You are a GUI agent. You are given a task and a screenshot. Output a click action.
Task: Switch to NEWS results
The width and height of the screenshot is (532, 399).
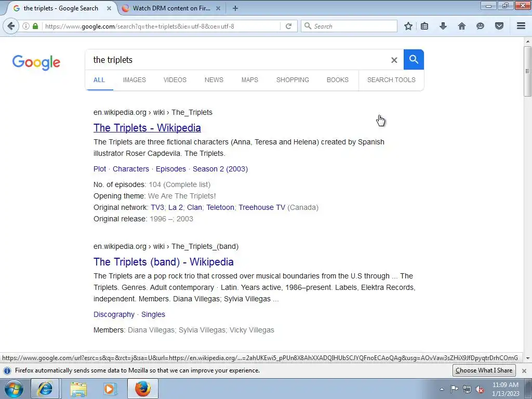click(214, 79)
